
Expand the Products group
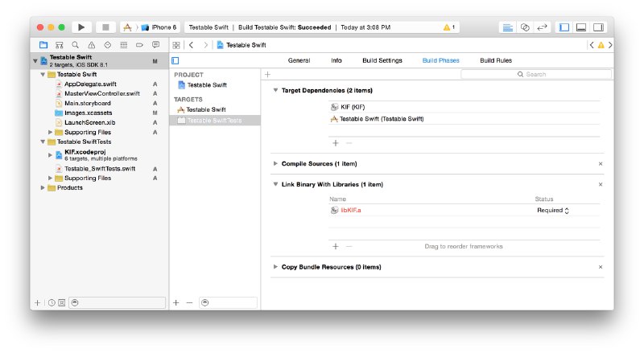(x=43, y=187)
